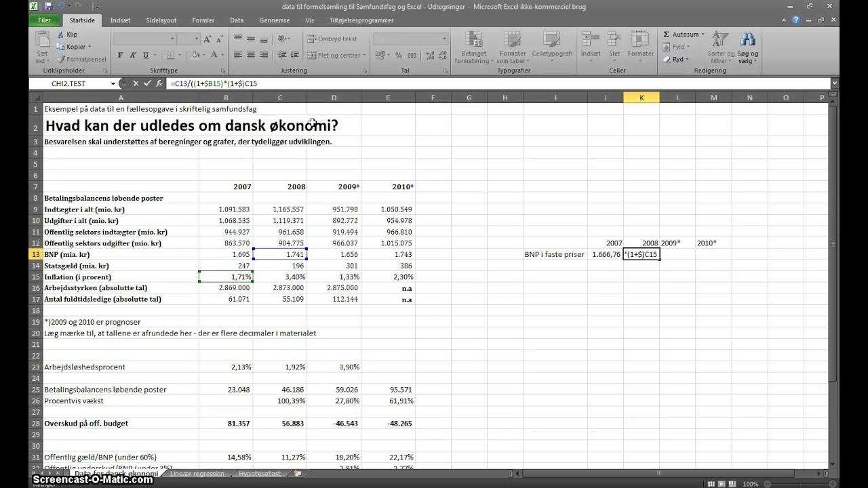Click the Ryd clear button
This screenshot has height=488, width=868.
[675, 59]
